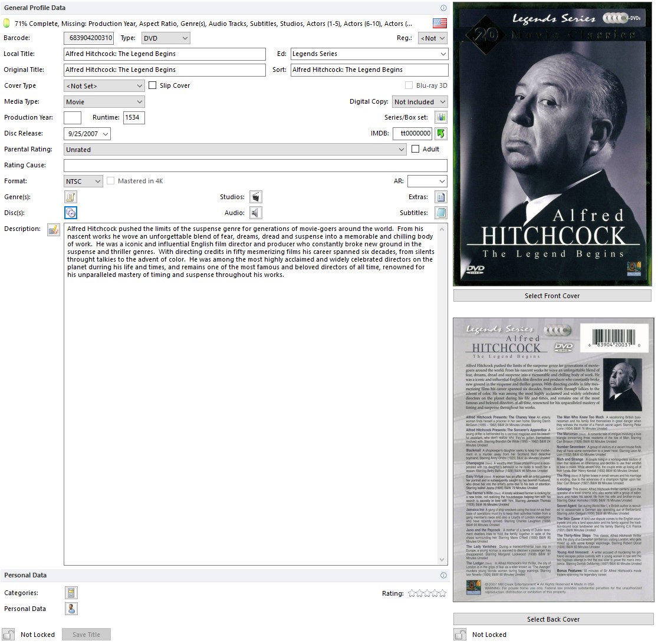This screenshot has height=644, width=658.
Task: Open the Studios editor icon
Action: tap(255, 197)
